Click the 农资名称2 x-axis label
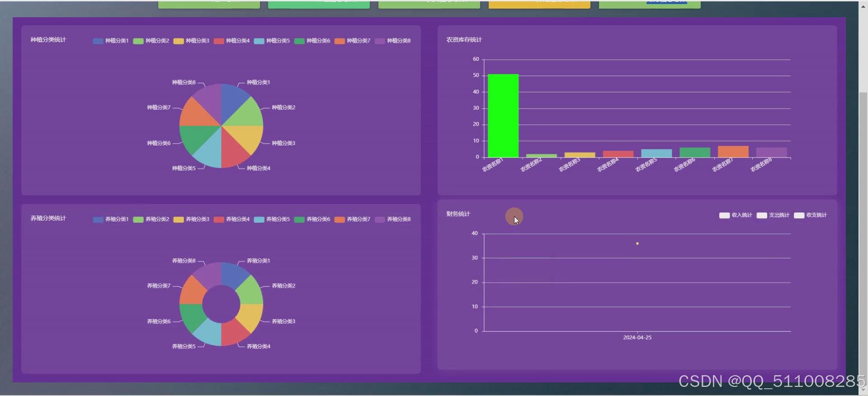Screen dimensions: 868x396 [x=531, y=165]
